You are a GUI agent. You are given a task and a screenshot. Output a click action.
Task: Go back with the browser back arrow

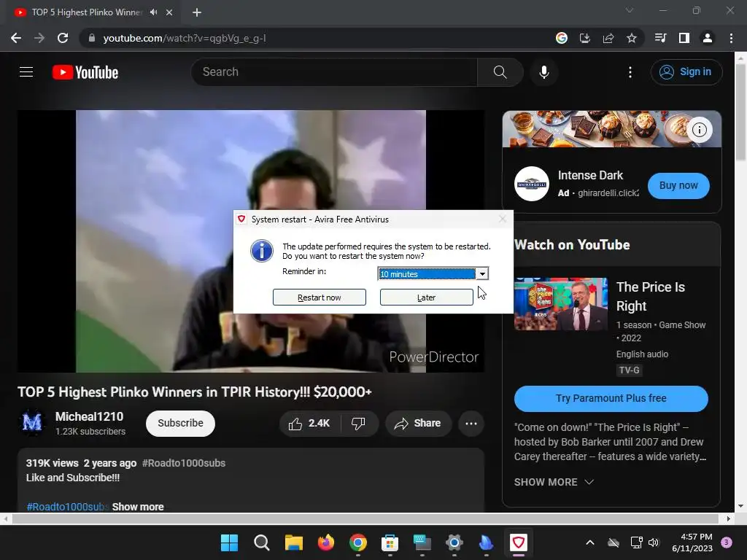16,38
